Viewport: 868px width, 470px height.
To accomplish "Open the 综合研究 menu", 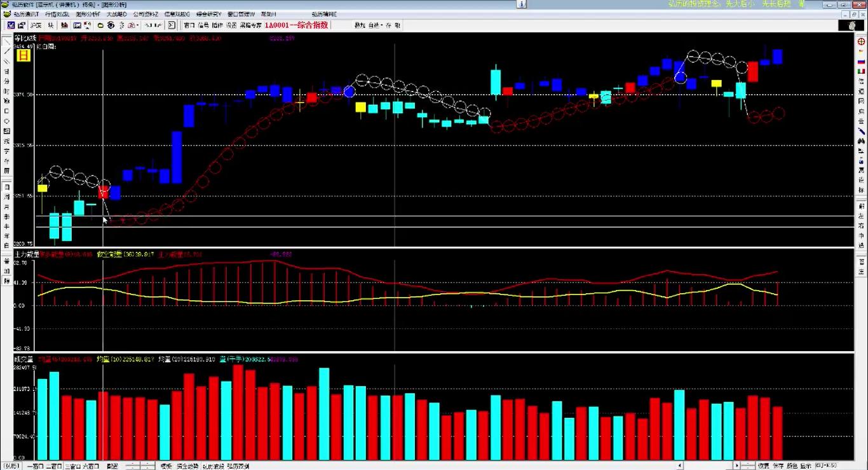I will [x=209, y=14].
